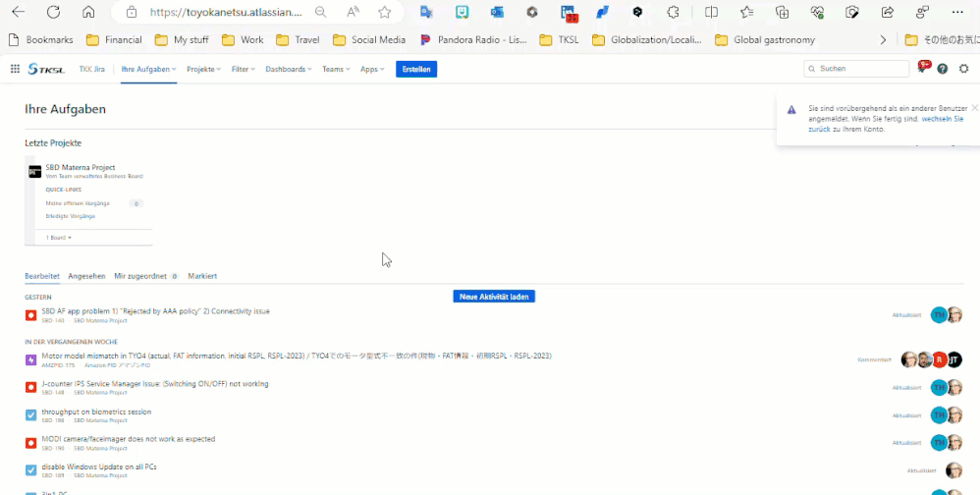Image resolution: width=980 pixels, height=495 pixels.
Task: Click the translate extension icon in toolbar
Action: 427,12
